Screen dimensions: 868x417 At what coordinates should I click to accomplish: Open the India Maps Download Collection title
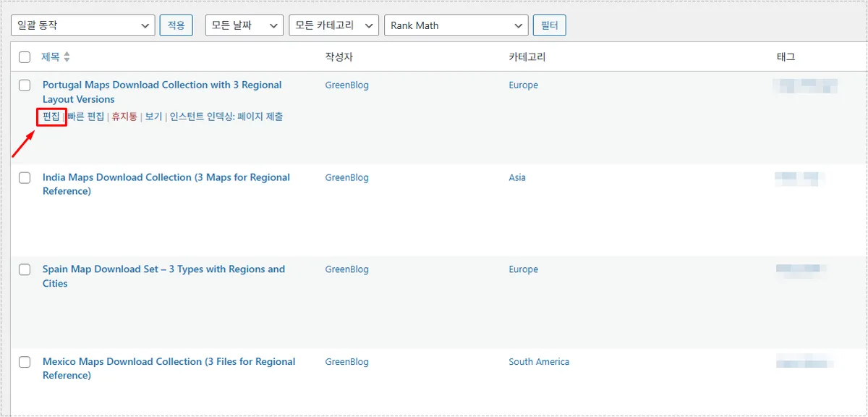pyautogui.click(x=166, y=177)
